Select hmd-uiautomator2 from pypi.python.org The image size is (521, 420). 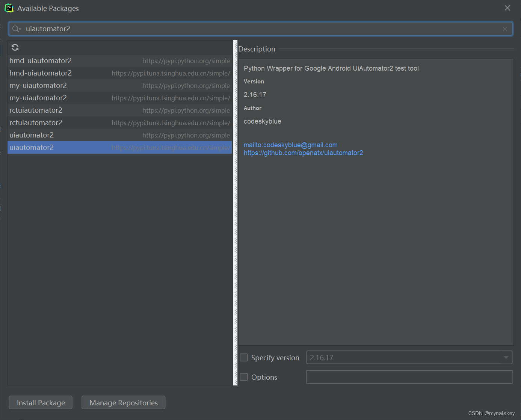pyautogui.click(x=41, y=61)
